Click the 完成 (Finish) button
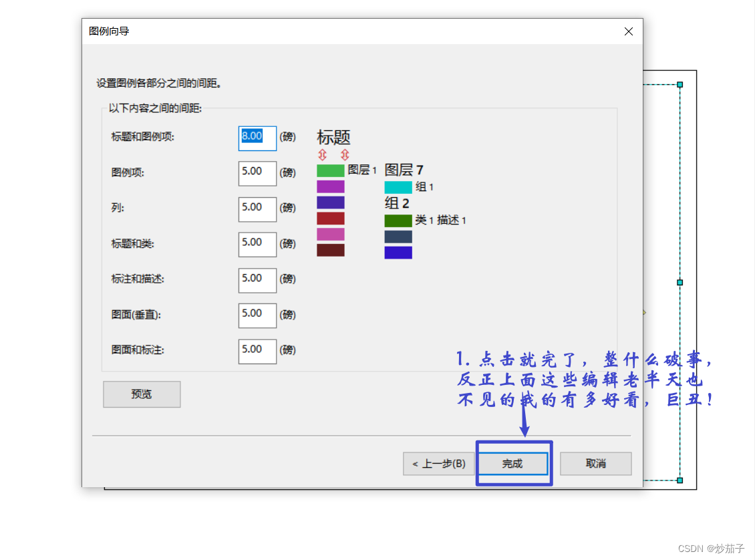The width and height of the screenshot is (755, 560). point(513,463)
